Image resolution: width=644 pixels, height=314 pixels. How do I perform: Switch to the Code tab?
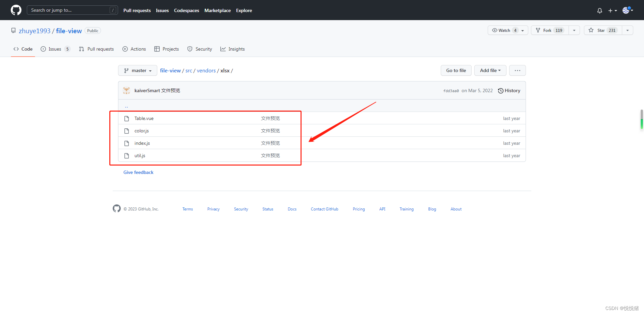click(x=23, y=49)
